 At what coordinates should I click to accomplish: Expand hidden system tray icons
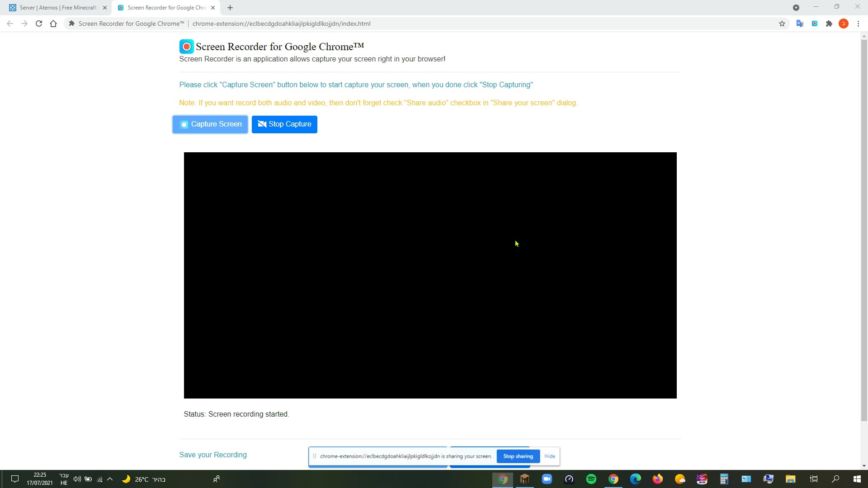tap(110, 479)
